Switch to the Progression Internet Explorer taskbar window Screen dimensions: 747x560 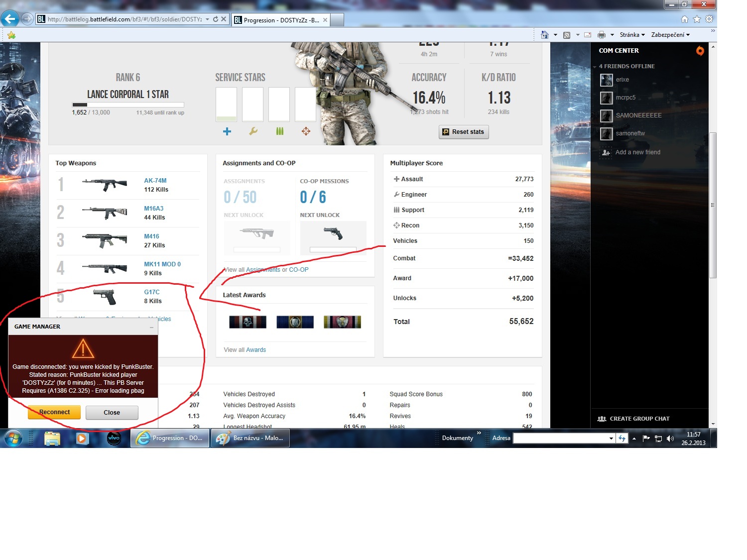[x=170, y=439]
